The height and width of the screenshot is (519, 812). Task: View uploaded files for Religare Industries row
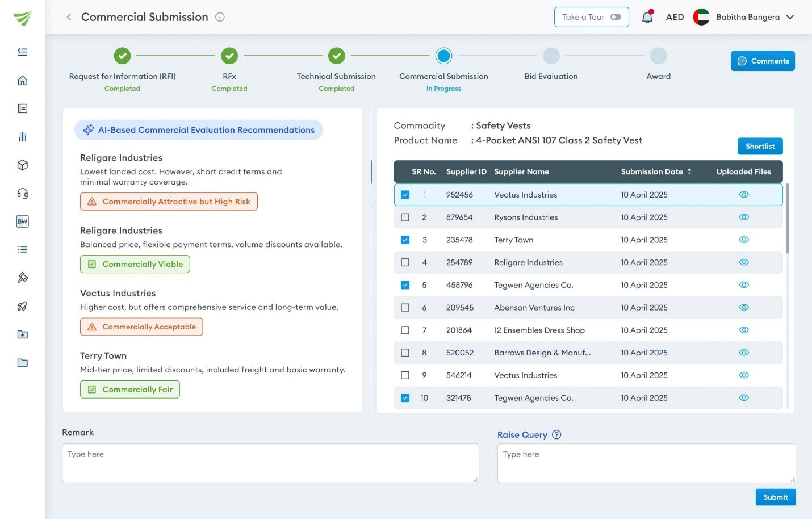744,262
